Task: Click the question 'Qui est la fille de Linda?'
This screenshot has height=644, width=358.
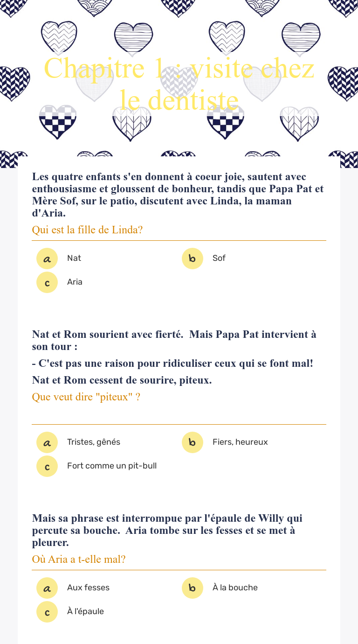Action: point(87,230)
